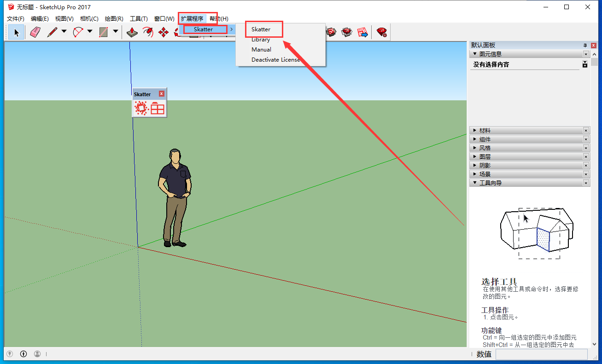
Task: Select the Push/Pull tool
Action: pyautogui.click(x=132, y=32)
